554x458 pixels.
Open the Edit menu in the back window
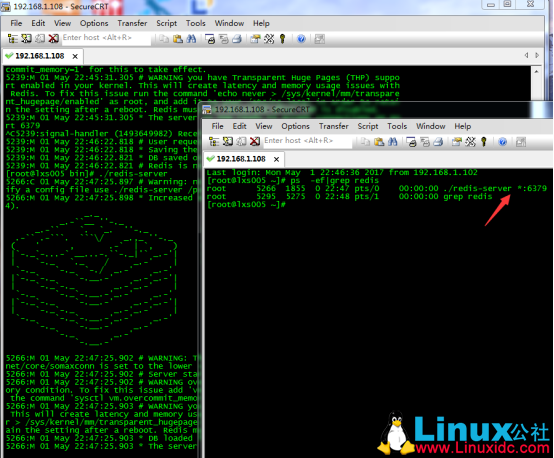38,23
